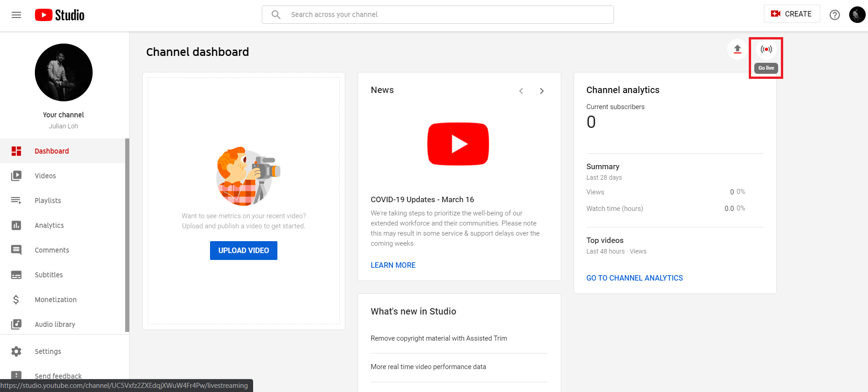This screenshot has height=392, width=868.
Task: Click the CREATE button
Action: [x=792, y=14]
